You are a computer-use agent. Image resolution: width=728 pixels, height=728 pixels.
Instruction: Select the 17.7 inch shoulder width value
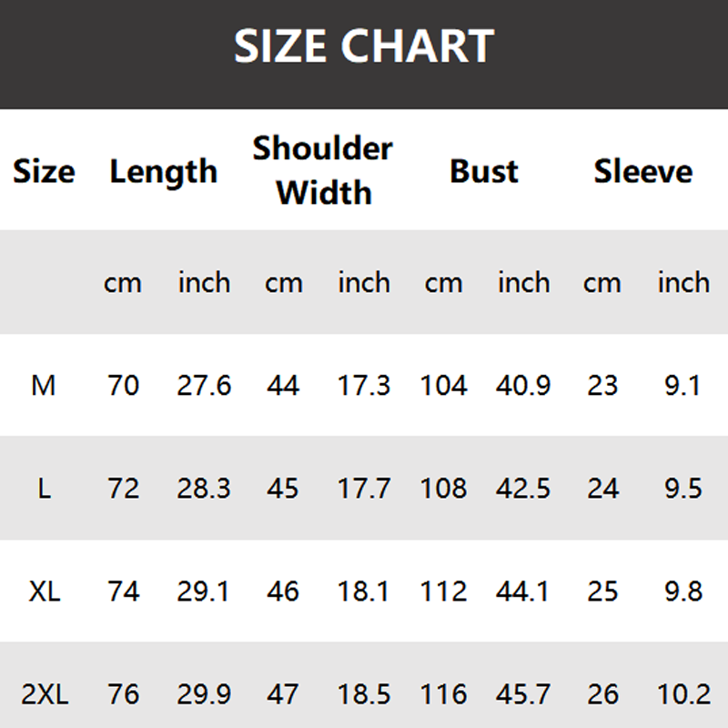(364, 489)
